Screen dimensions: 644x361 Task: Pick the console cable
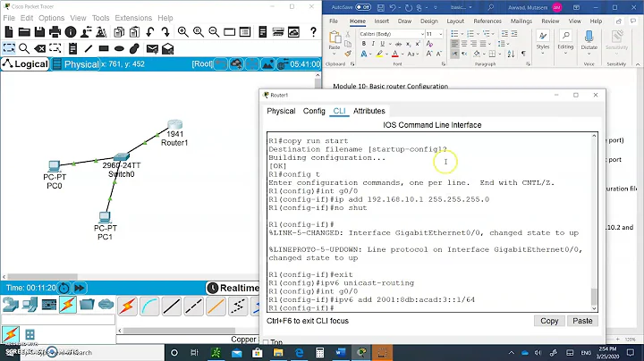click(x=149, y=306)
